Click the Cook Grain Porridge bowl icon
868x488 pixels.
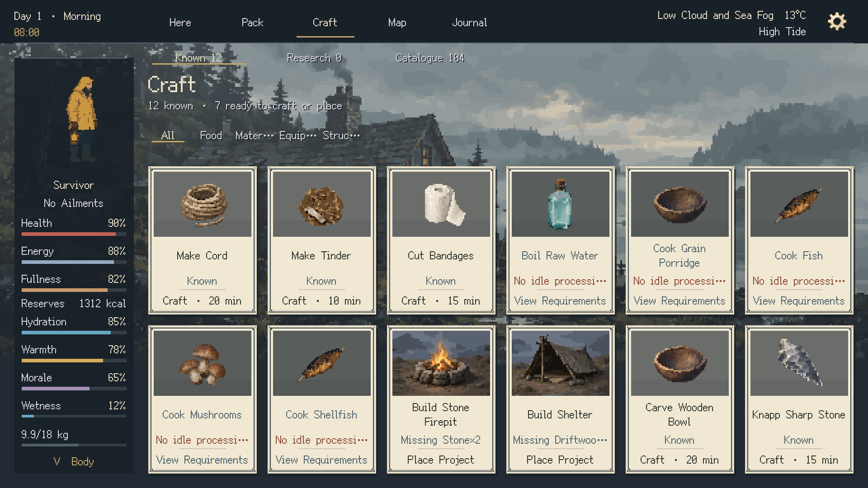pyautogui.click(x=680, y=204)
